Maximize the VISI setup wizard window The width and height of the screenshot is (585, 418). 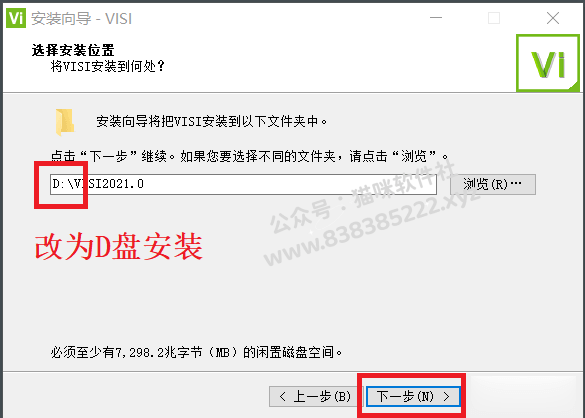[494, 18]
